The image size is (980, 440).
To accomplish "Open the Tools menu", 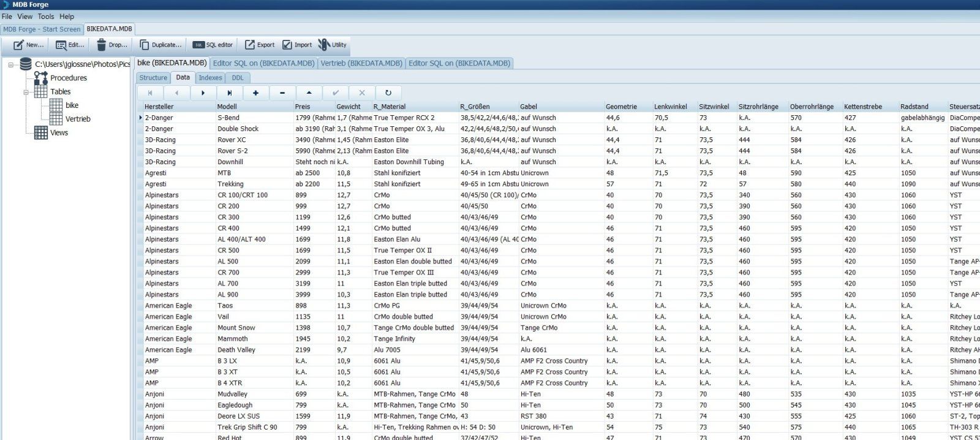I will click(x=46, y=17).
